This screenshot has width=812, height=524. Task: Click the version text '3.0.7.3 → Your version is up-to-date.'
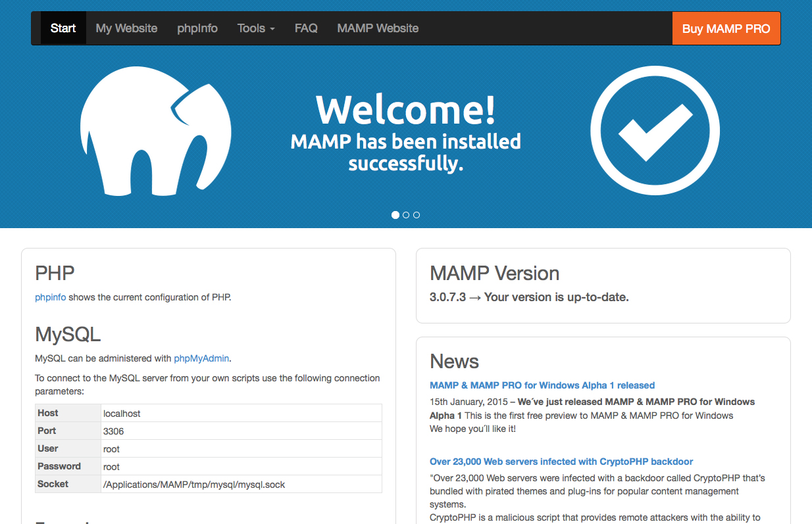(x=529, y=297)
